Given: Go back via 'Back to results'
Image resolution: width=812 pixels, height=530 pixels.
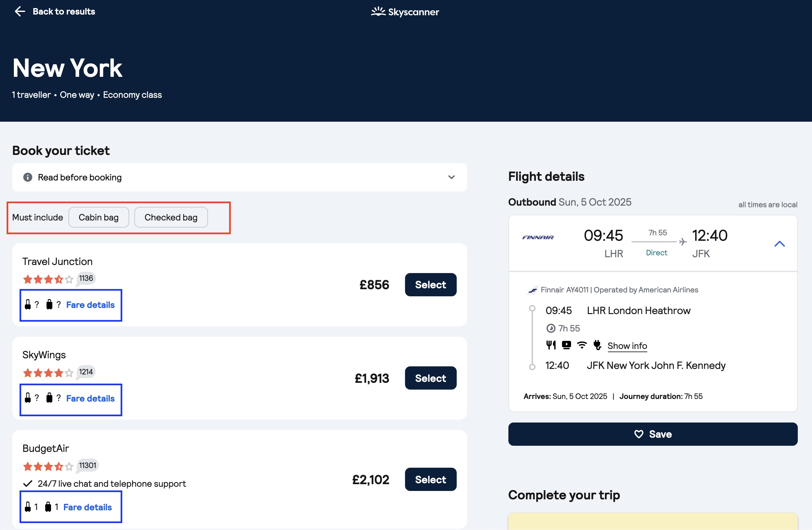Looking at the screenshot, I should (64, 12).
